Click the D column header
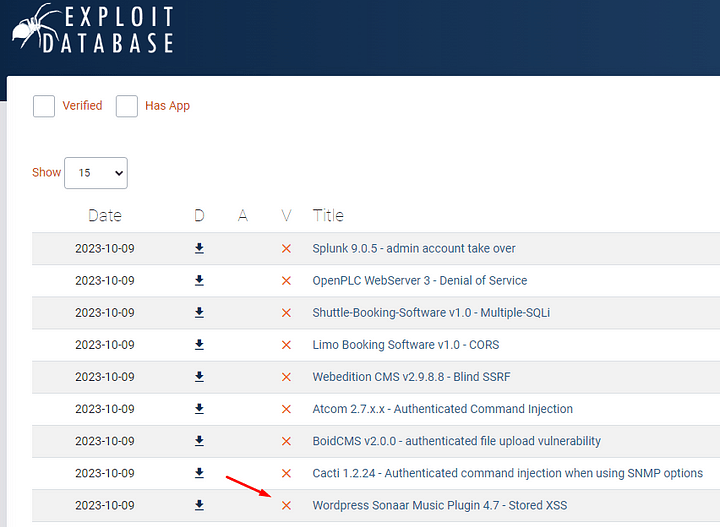This screenshot has width=720, height=527. click(x=199, y=215)
